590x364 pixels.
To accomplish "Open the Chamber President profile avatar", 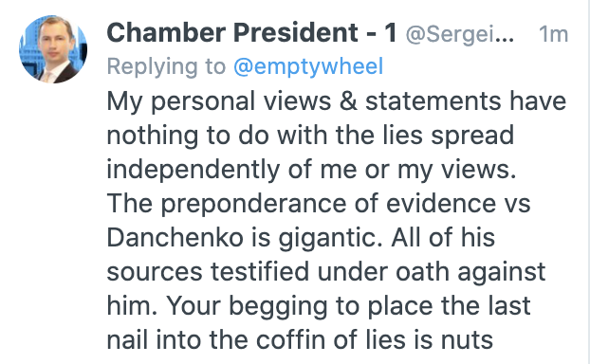I will pos(53,49).
